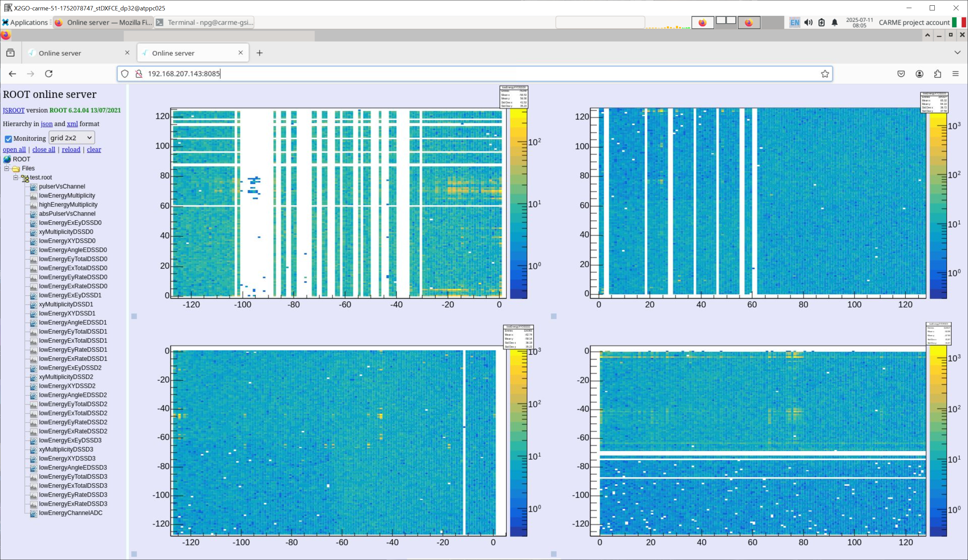Open the grid 2x2 layout dropdown
Image resolution: width=968 pixels, height=560 pixels.
(x=72, y=138)
